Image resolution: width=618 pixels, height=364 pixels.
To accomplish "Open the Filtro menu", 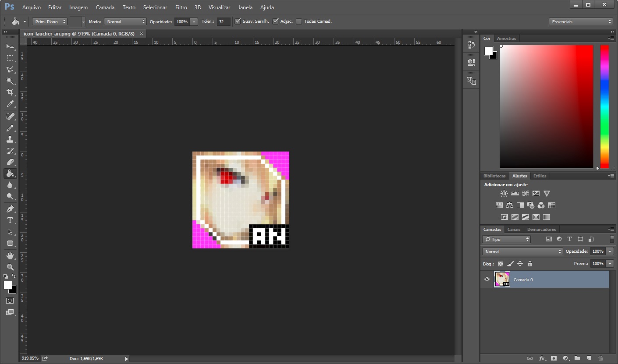I will tap(181, 7).
